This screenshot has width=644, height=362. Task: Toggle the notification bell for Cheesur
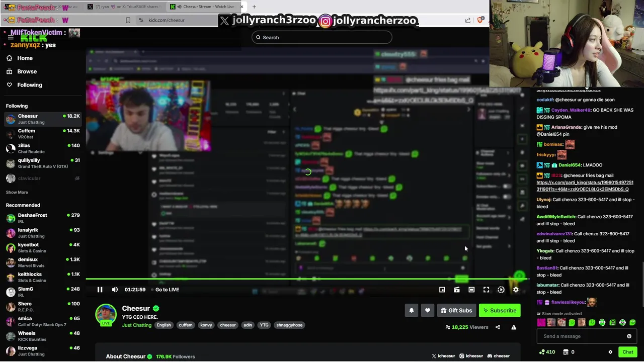pos(412,311)
